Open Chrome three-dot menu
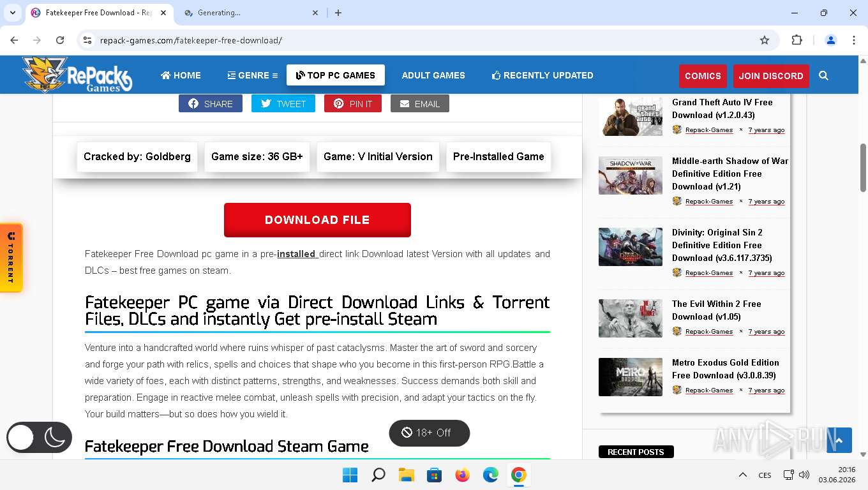 [854, 40]
